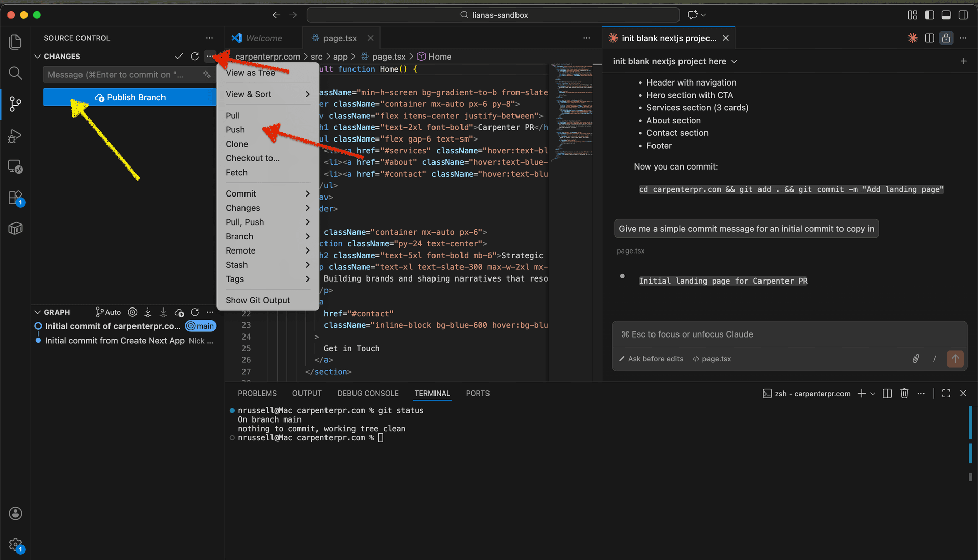Image resolution: width=978 pixels, height=560 pixels.
Task: Click the Commit checkmark icon above changes
Action: pyautogui.click(x=179, y=56)
